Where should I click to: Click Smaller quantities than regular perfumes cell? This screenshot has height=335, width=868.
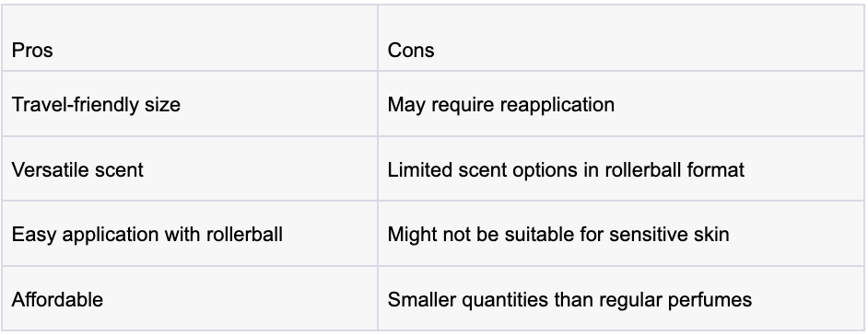coord(621,298)
